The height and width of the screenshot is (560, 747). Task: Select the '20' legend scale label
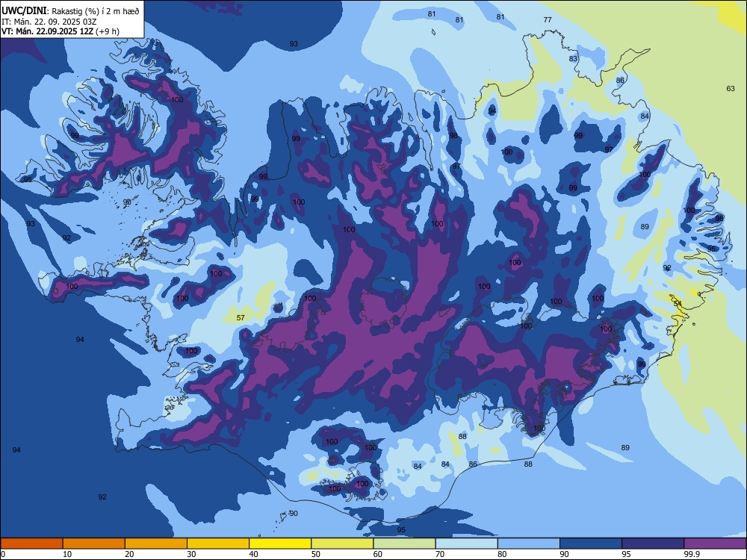129,554
